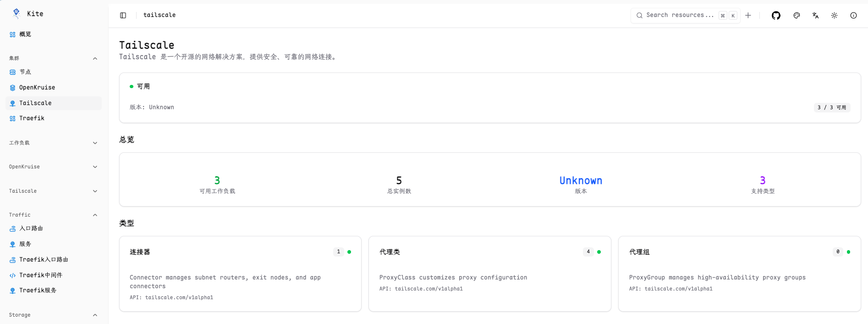Open the 连接器 Connector card

[240, 274]
